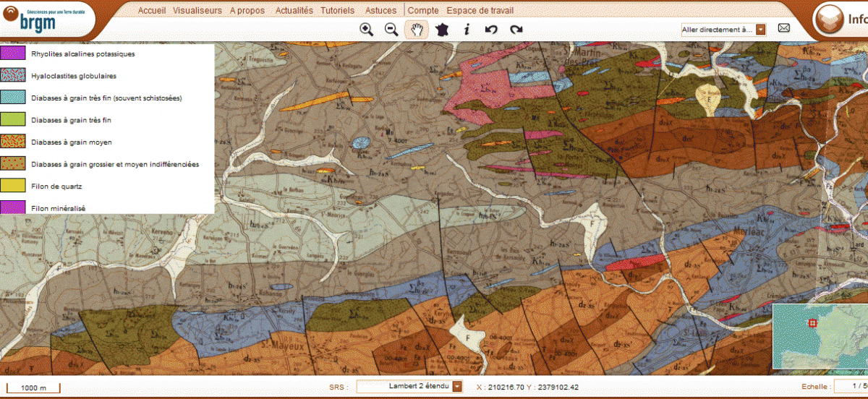Open the Visualiseurs menu
868x399 pixels.
click(197, 11)
